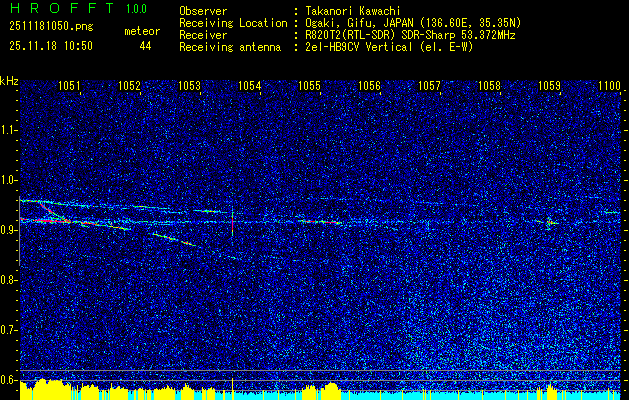Screen dimensions: 629x400
Task: Select the date 25.11.18 10:50
Action: pos(51,46)
